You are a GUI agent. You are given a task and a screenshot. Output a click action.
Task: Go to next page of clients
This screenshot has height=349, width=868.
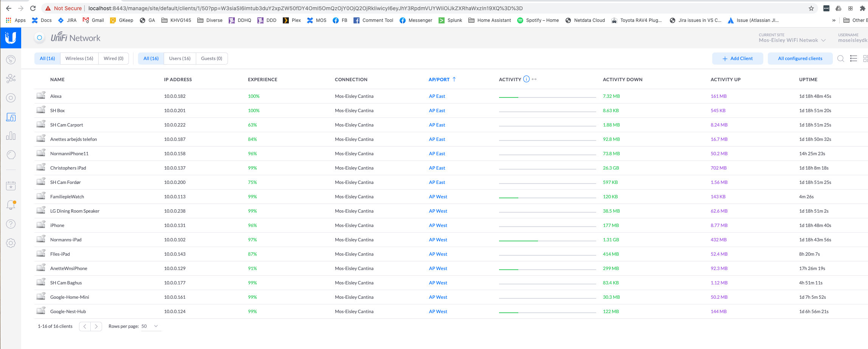coord(96,326)
